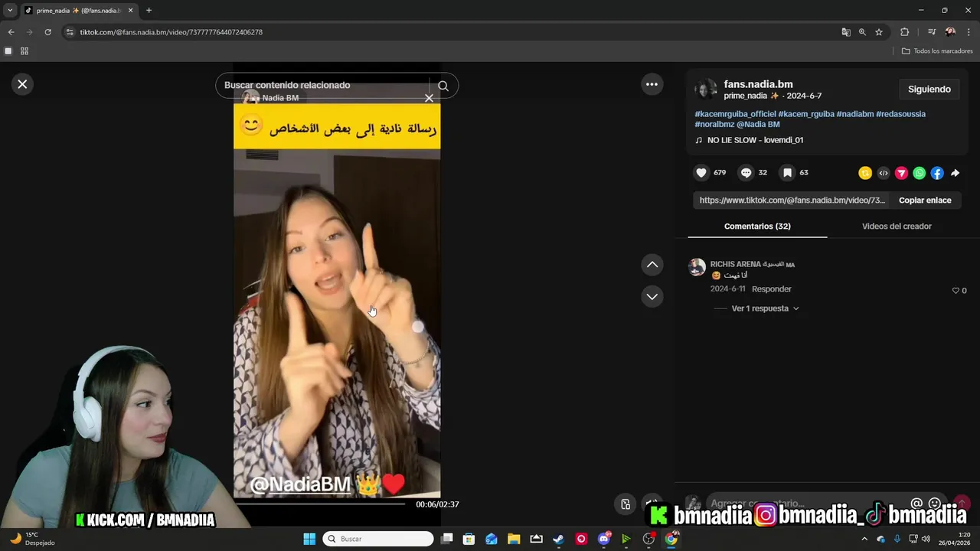Open the emoji picker in comment box
Screen dimensions: 980x551
(x=934, y=504)
